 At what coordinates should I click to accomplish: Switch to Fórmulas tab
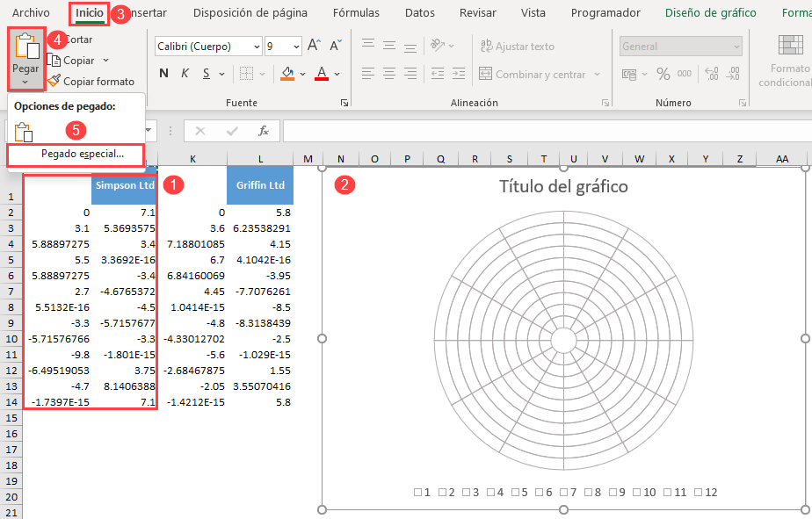point(356,13)
